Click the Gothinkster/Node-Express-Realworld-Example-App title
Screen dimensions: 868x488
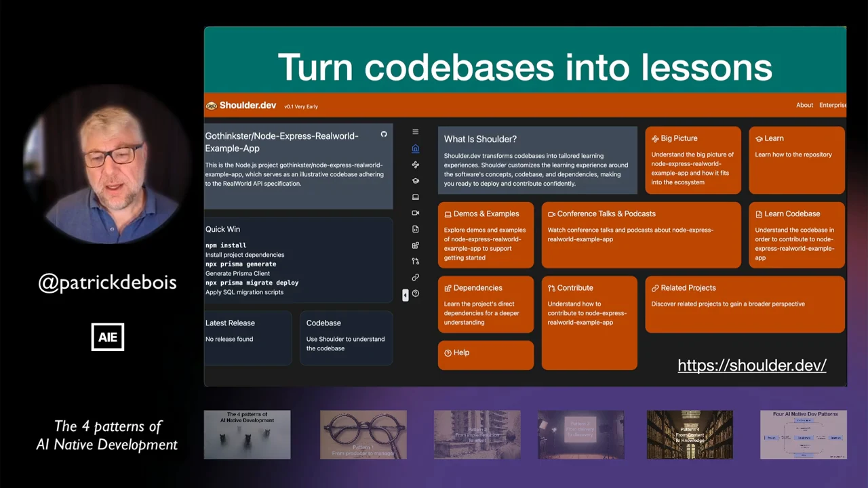[282, 142]
